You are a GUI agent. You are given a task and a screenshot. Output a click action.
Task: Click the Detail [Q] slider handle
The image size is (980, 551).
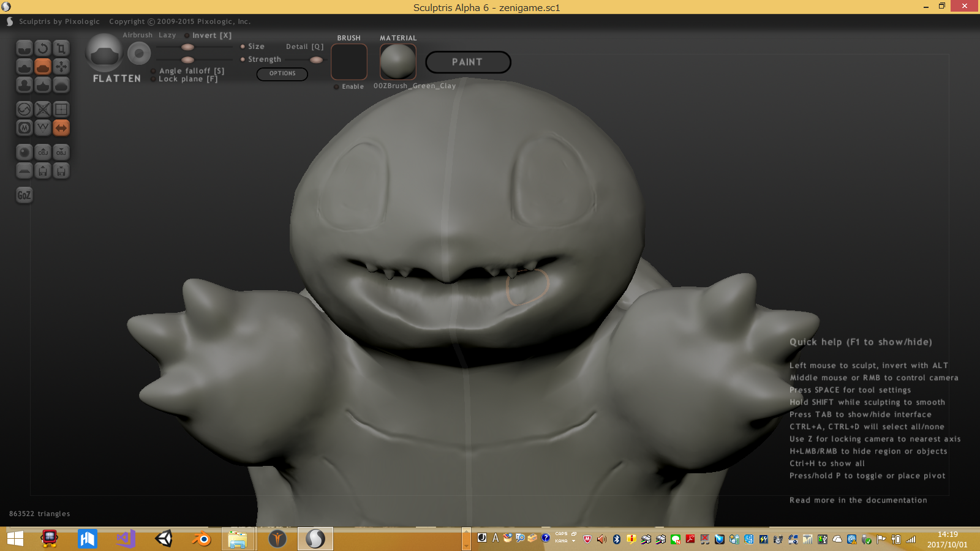(317, 60)
